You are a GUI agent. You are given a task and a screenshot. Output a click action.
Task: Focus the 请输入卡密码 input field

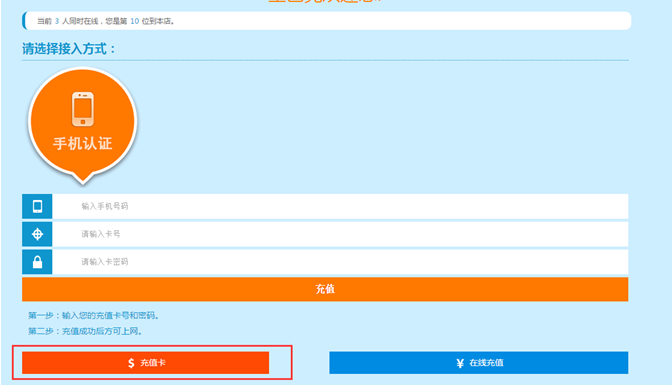(340, 262)
